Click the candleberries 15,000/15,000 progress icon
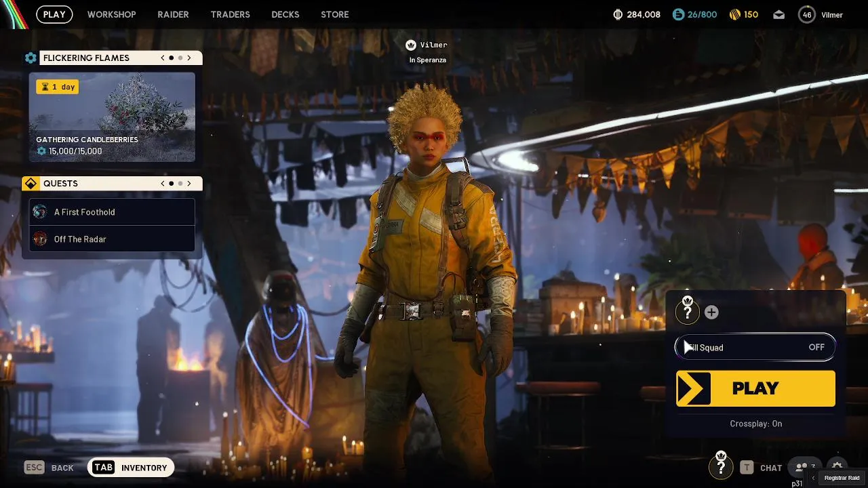Viewport: 868px width, 488px height. tap(41, 151)
